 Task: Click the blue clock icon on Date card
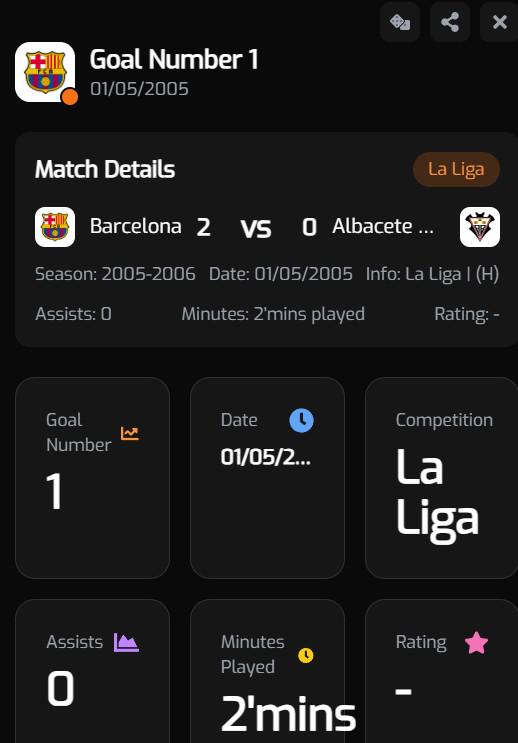(x=301, y=420)
